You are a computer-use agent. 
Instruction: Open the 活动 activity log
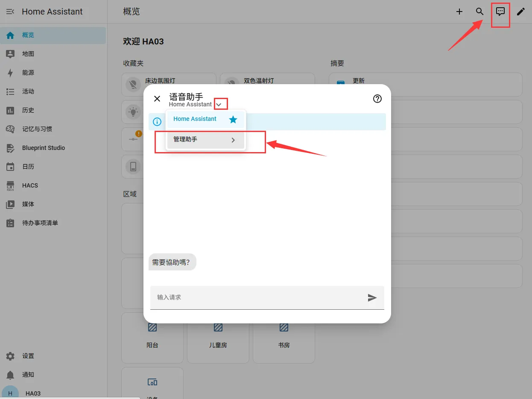click(x=53, y=91)
